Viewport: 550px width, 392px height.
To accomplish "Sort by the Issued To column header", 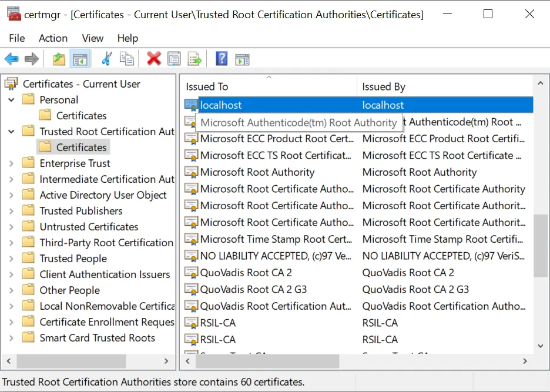I will pyautogui.click(x=268, y=87).
